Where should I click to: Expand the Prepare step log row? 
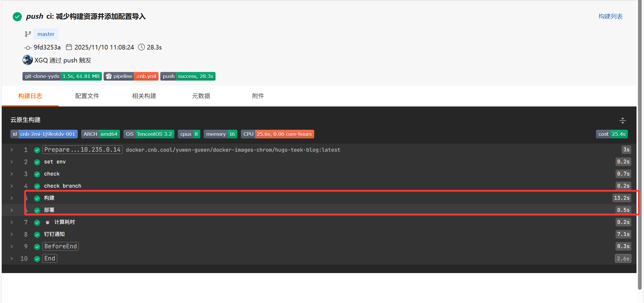(12, 150)
